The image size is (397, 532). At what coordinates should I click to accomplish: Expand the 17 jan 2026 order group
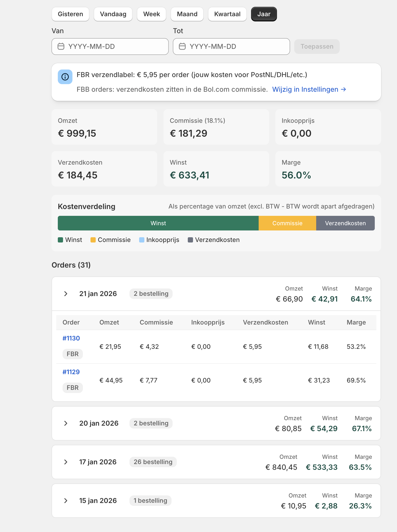point(66,462)
